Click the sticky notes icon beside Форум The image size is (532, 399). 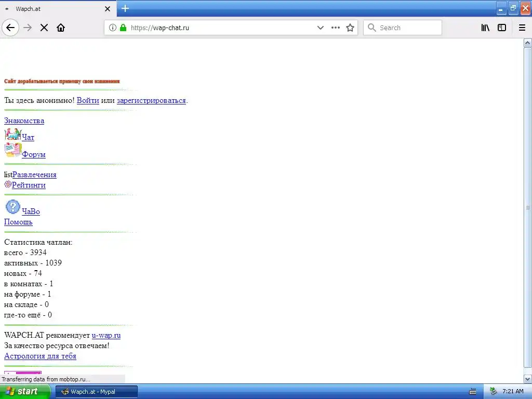coord(13,150)
